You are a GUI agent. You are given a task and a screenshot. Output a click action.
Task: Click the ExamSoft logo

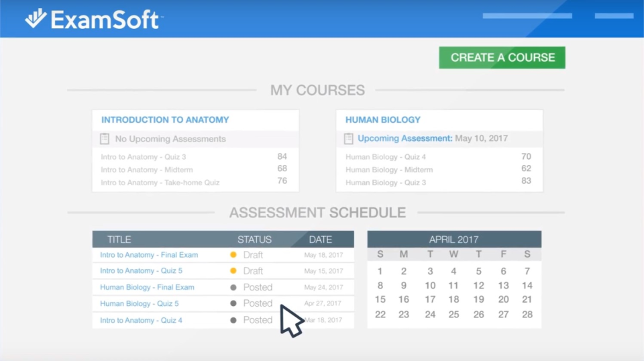click(94, 19)
